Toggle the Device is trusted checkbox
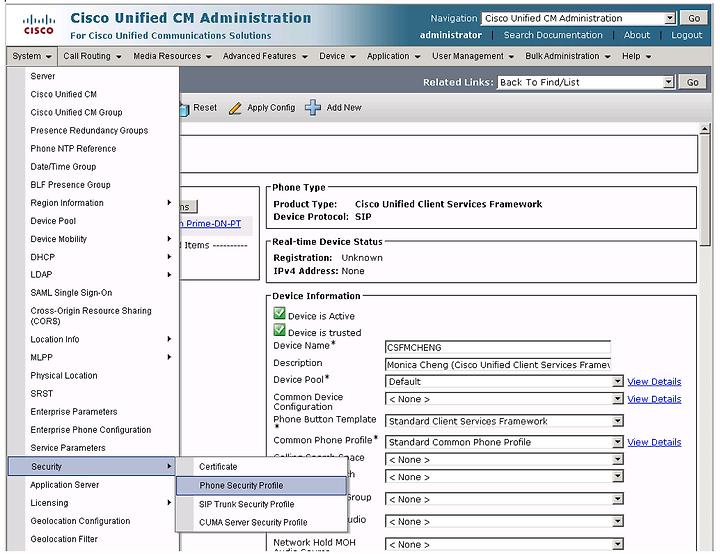This screenshot has height=554, width=720. coord(279,330)
